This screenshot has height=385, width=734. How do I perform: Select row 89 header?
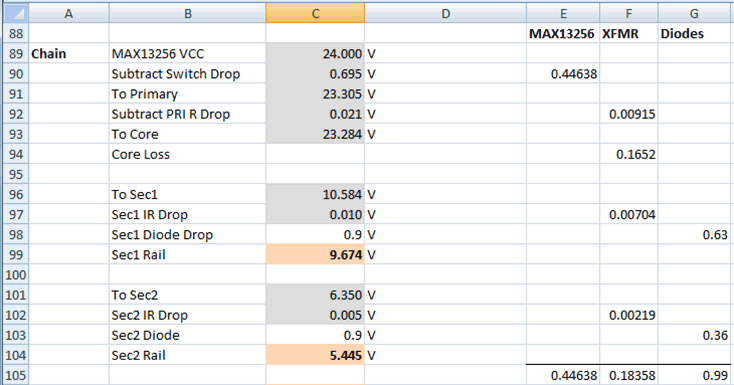coord(15,53)
